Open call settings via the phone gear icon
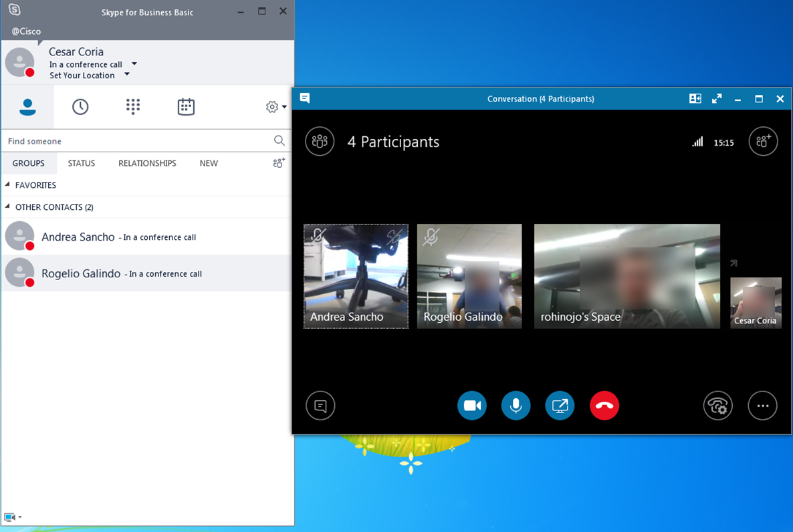The width and height of the screenshot is (793, 532). [x=718, y=406]
